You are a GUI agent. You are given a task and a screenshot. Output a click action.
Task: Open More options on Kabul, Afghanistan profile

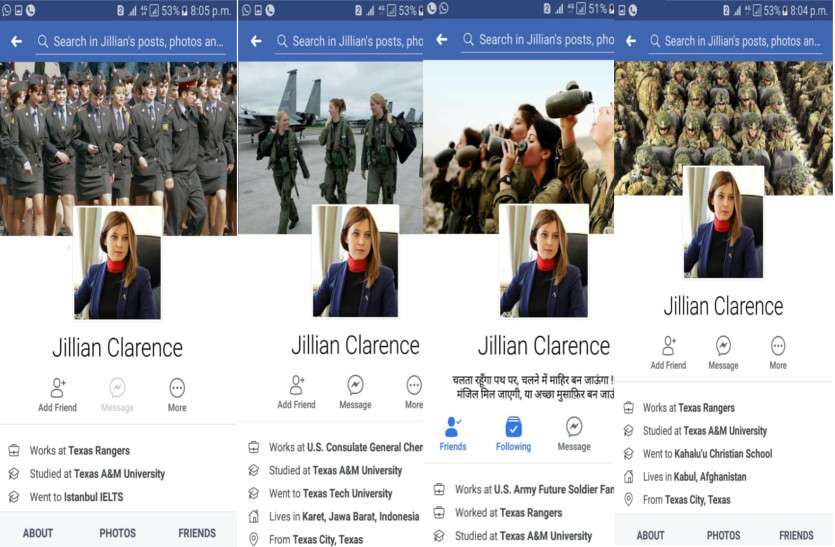[x=778, y=346]
